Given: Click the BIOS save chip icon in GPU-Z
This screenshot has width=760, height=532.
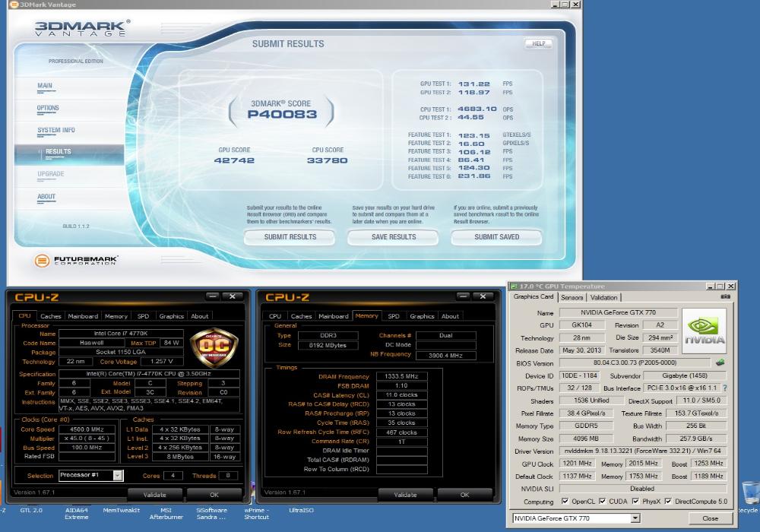Looking at the screenshot, I should tap(720, 363).
